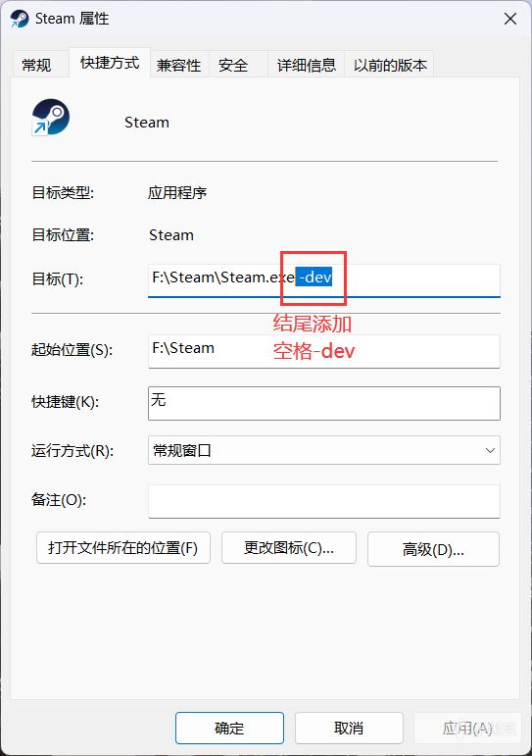Click 打开文件所在的位置(F) button
This screenshot has height=756, width=532.
click(x=123, y=548)
